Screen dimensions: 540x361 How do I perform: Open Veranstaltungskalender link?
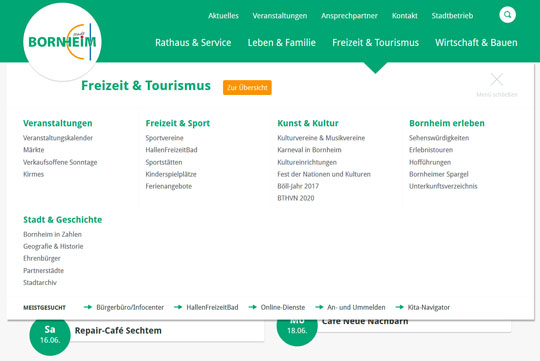pos(58,138)
